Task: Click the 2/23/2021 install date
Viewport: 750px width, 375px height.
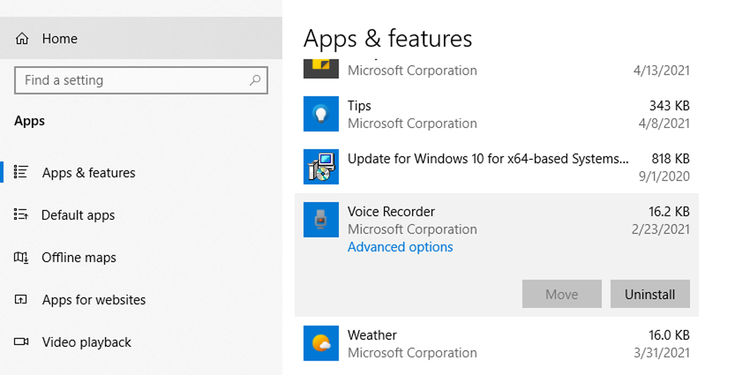Action: tap(661, 229)
